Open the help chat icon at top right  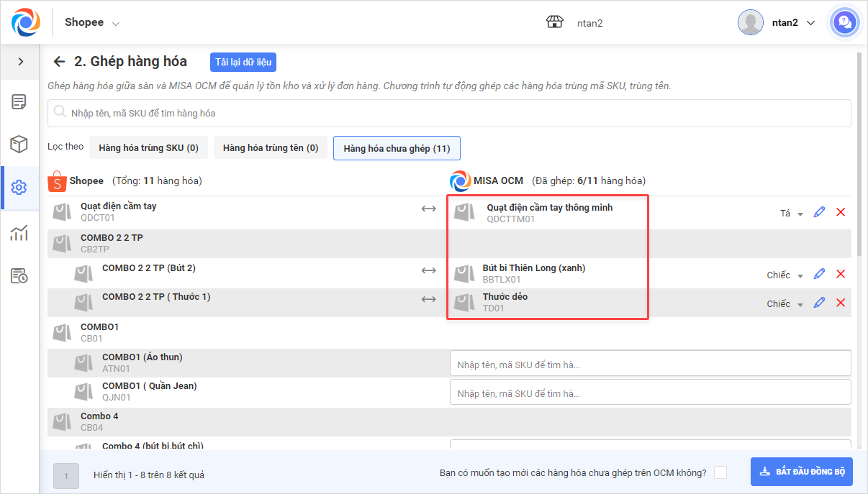[x=844, y=22]
